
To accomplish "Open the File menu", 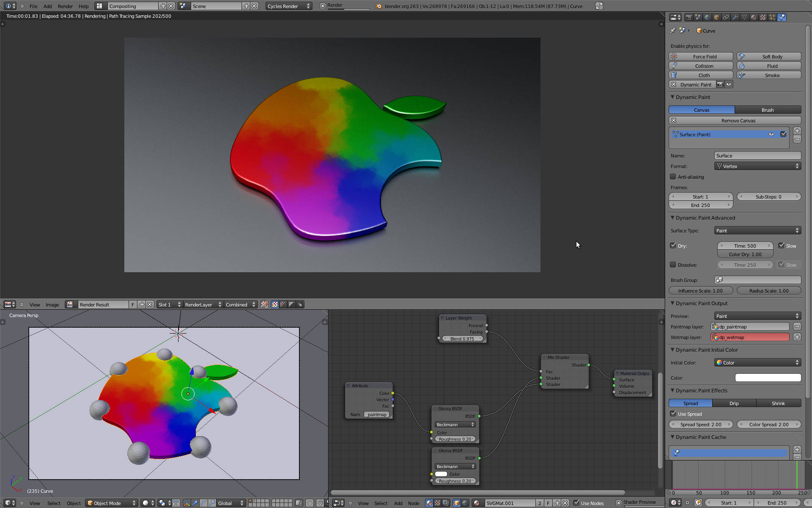I will pos(33,6).
